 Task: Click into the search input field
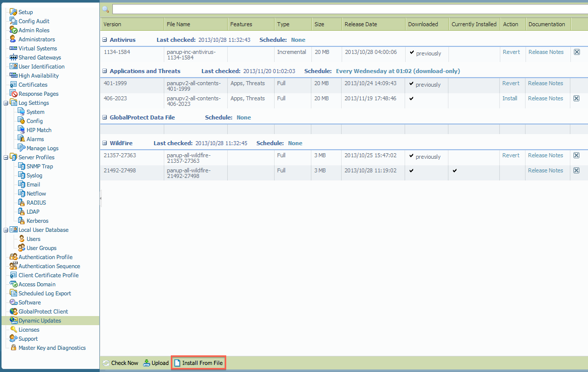pos(348,9)
